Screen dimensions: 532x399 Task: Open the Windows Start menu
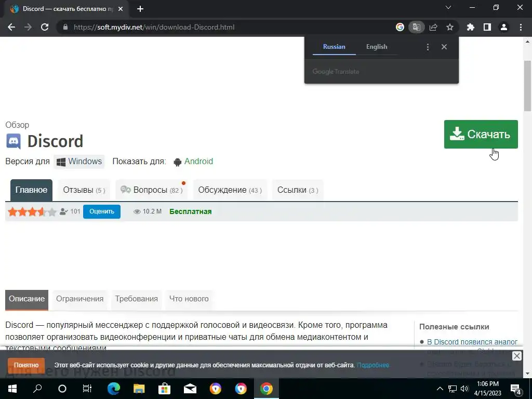pos(12,389)
